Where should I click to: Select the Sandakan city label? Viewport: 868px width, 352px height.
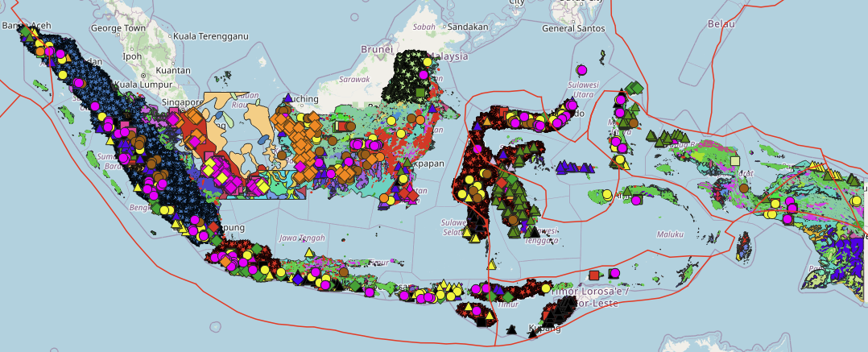click(468, 27)
